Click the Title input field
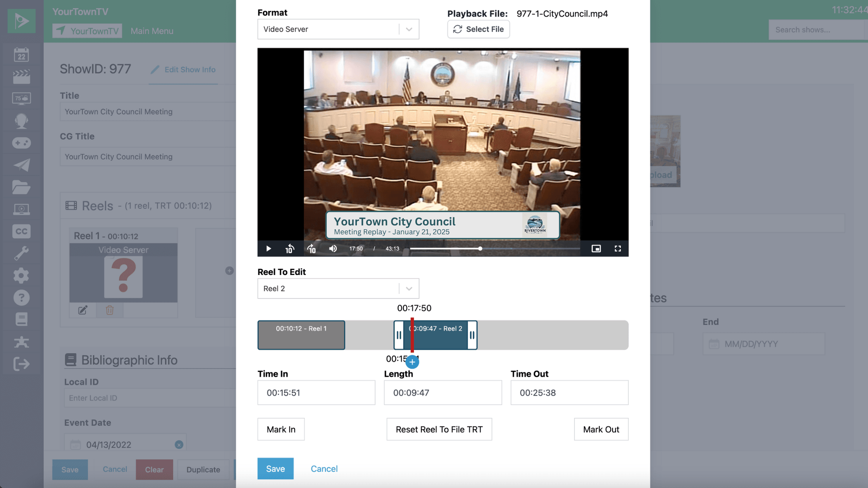 point(148,112)
